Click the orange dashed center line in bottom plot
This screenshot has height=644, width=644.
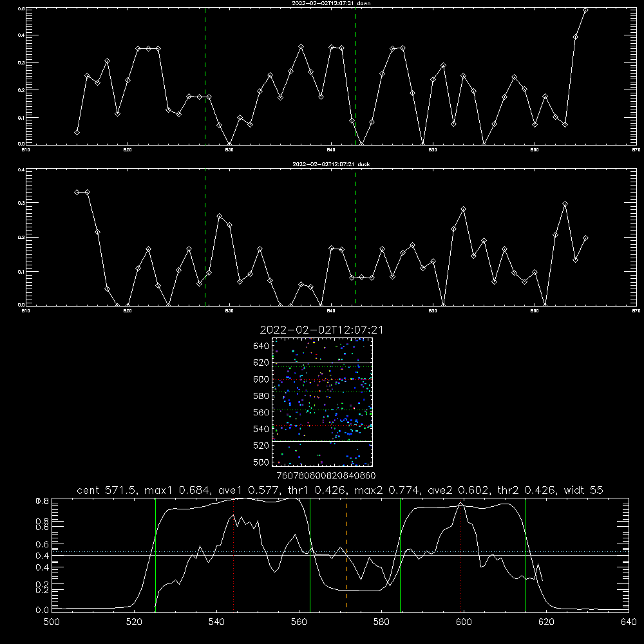(x=346, y=555)
